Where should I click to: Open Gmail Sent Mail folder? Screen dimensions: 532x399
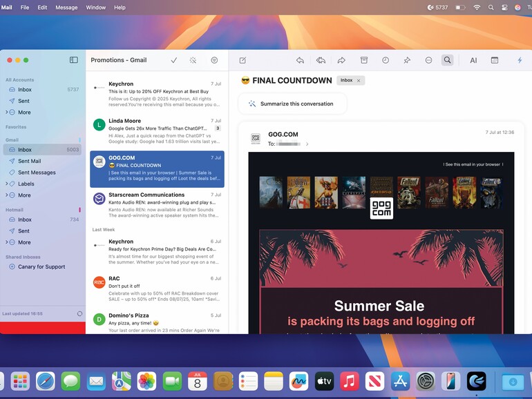[42, 161]
